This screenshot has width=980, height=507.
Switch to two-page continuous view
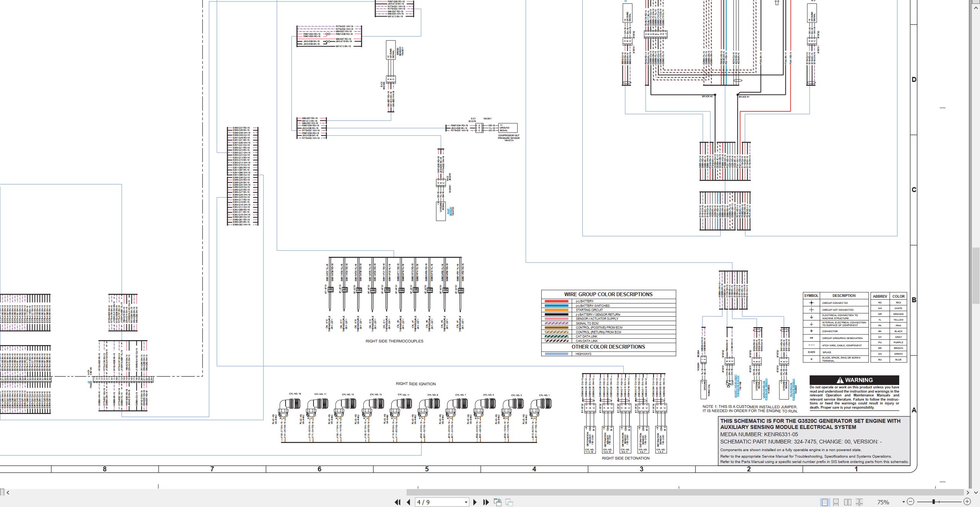(859, 502)
